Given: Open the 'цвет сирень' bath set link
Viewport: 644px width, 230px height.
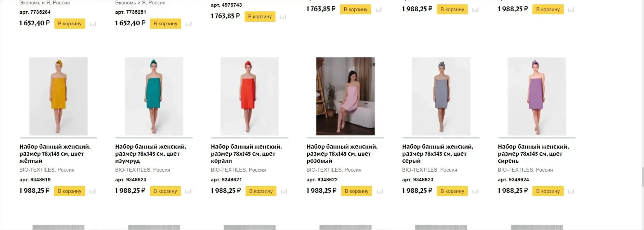Looking at the screenshot, I should 533,154.
